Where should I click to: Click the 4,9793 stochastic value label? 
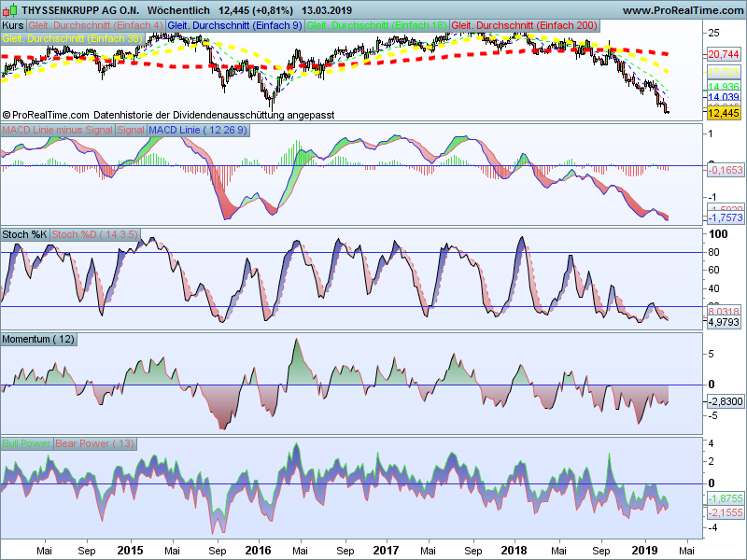coord(723,322)
